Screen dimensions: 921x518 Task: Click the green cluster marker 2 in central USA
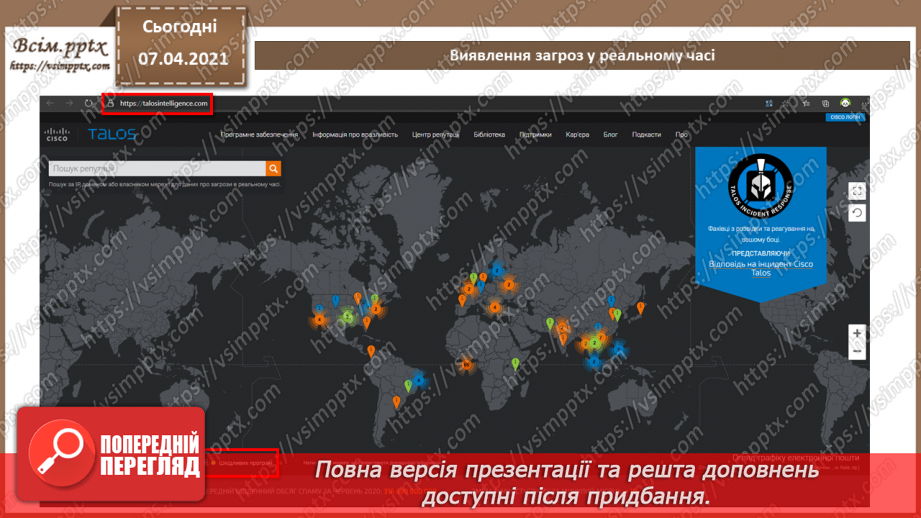[347, 317]
